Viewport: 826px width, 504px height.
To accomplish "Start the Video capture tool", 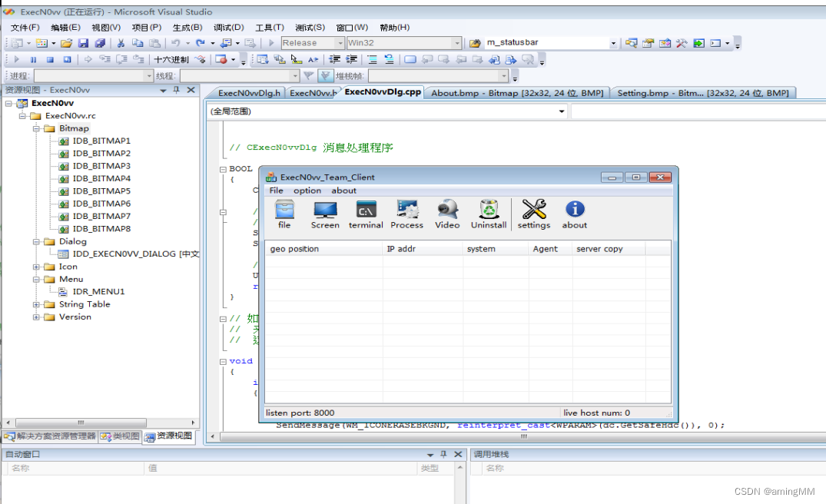I will click(447, 214).
